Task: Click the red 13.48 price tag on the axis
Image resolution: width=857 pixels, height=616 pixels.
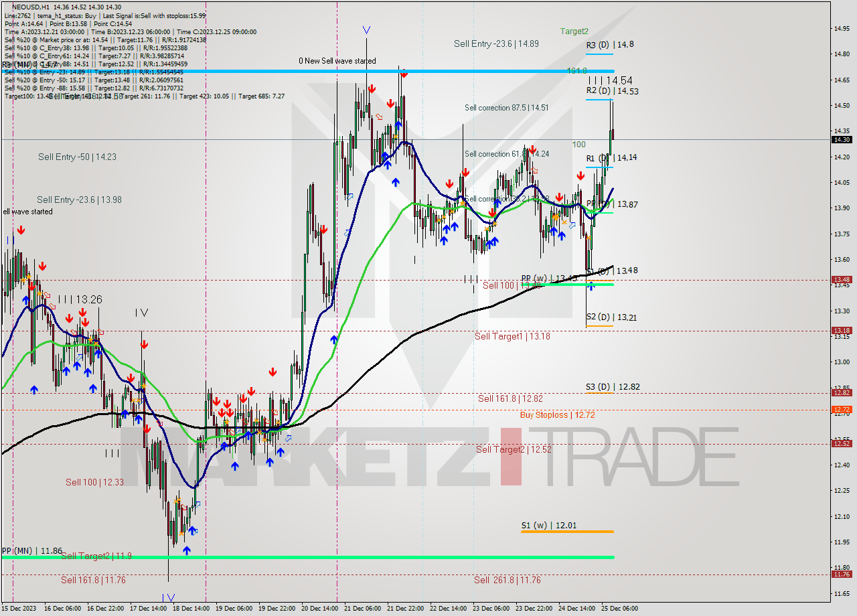Action: point(841,280)
